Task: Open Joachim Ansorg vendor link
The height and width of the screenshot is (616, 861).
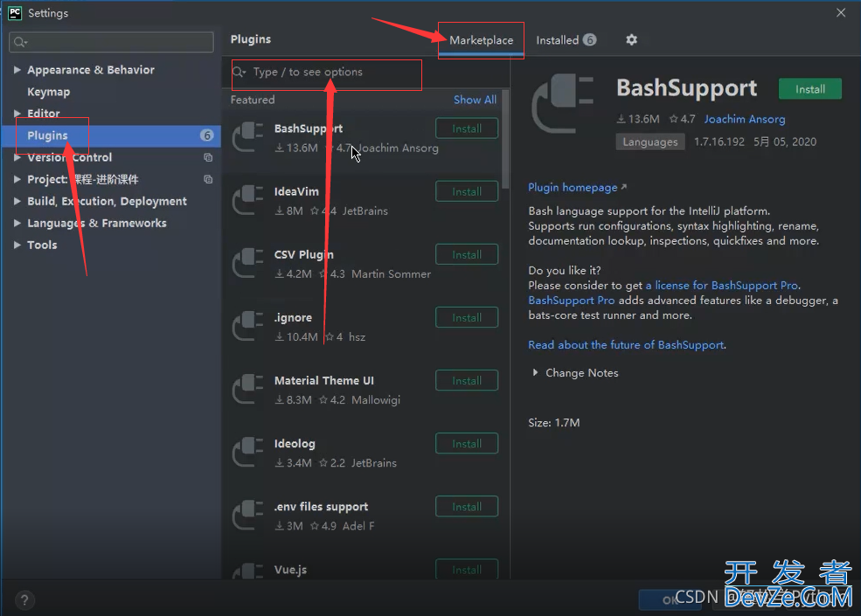Action: click(745, 120)
